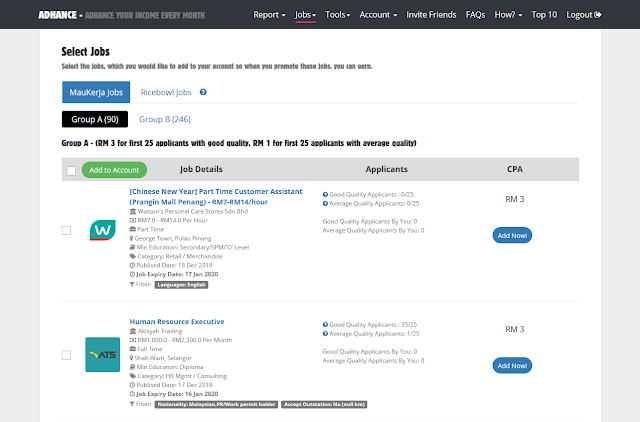The height and width of the screenshot is (422, 640).
Task: Click the George Town, Pulau Pinang location text
Action: click(173, 238)
